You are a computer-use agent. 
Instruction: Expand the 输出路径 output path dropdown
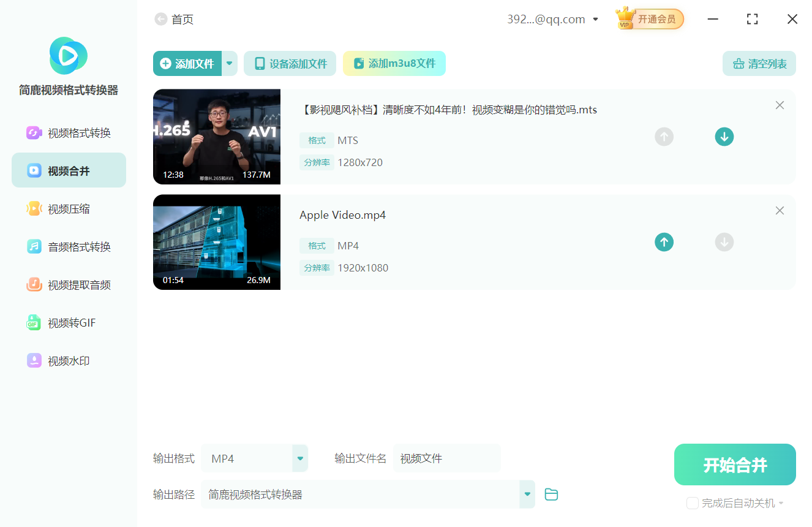click(527, 494)
